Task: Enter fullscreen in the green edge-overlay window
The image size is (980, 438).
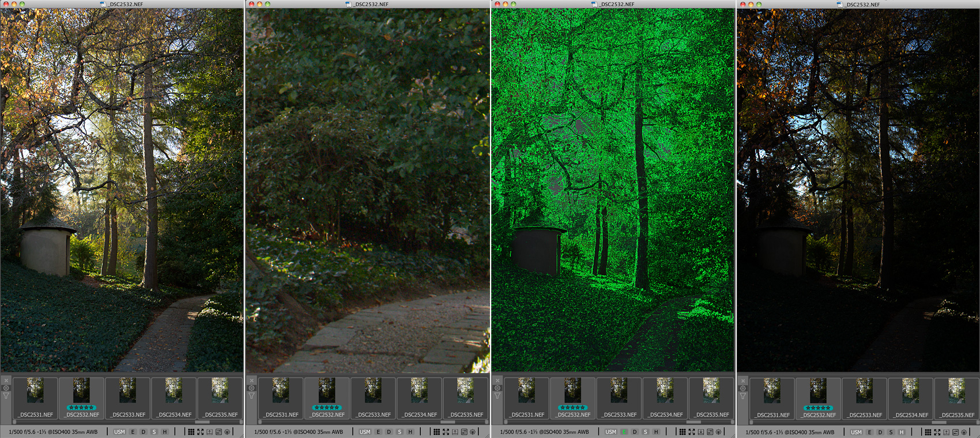Action: point(692,432)
